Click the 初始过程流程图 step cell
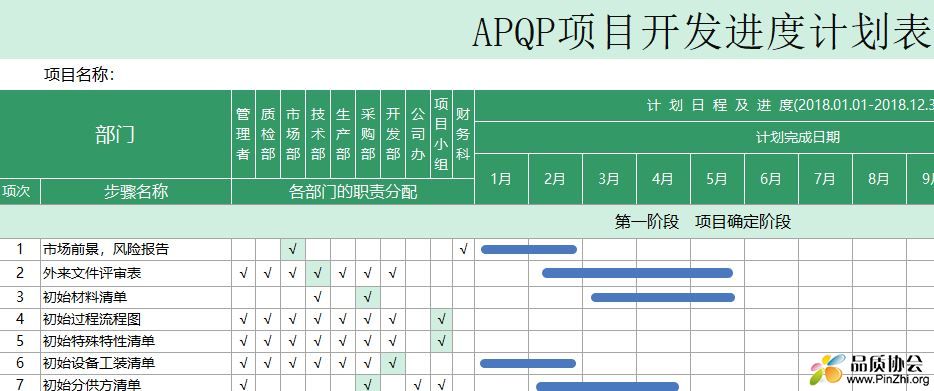 136,319
